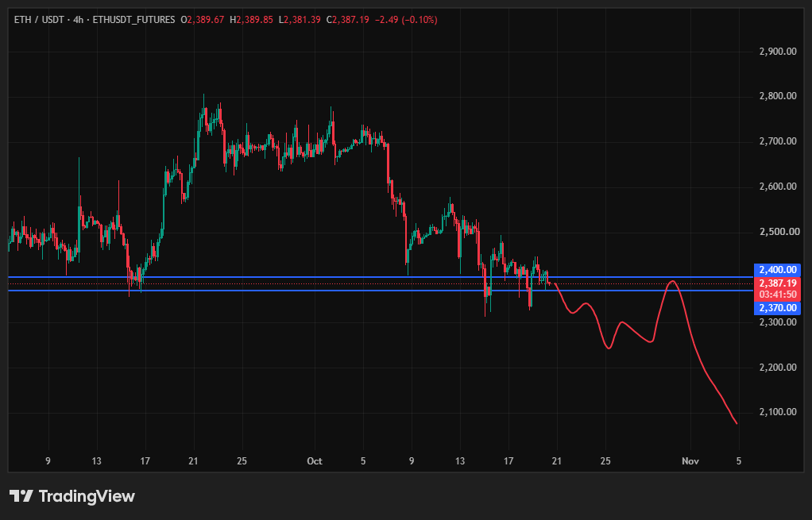
Task: Click the 2,600.00 price axis label
Action: pyautogui.click(x=778, y=187)
